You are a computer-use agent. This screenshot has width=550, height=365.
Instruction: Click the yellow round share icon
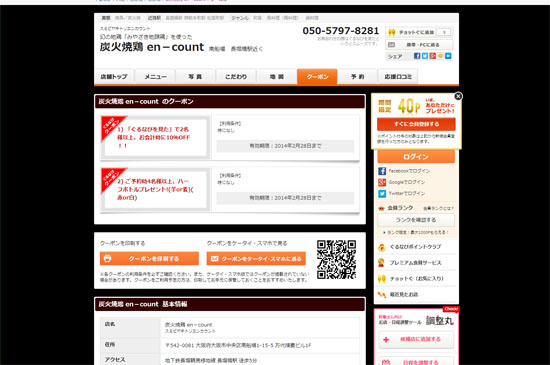(440, 56)
